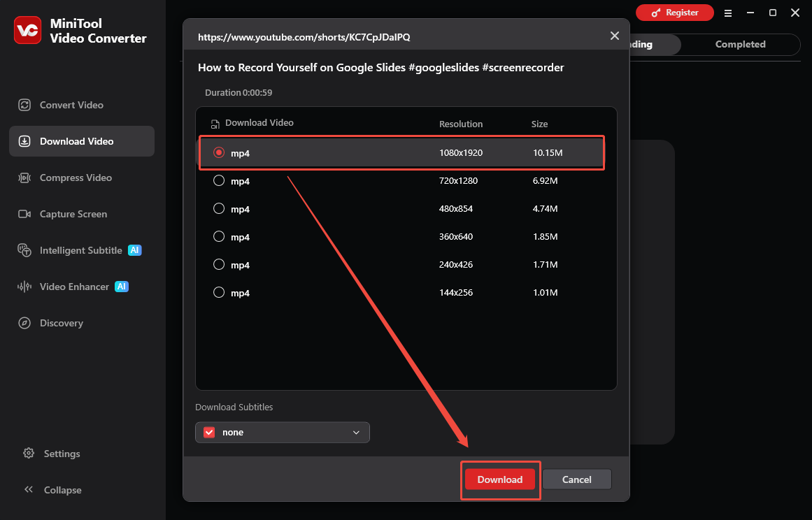The width and height of the screenshot is (812, 520).
Task: Open Settings from the sidebar
Action: pyautogui.click(x=52, y=454)
